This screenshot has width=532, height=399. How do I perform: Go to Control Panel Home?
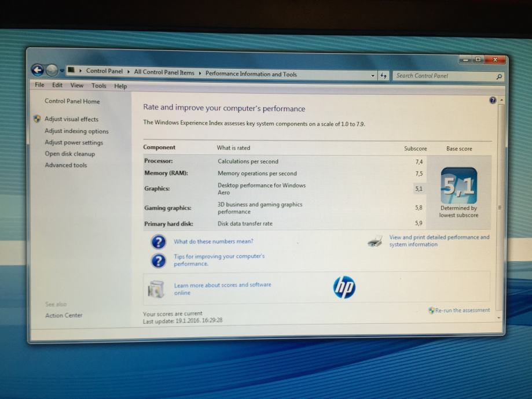72,101
